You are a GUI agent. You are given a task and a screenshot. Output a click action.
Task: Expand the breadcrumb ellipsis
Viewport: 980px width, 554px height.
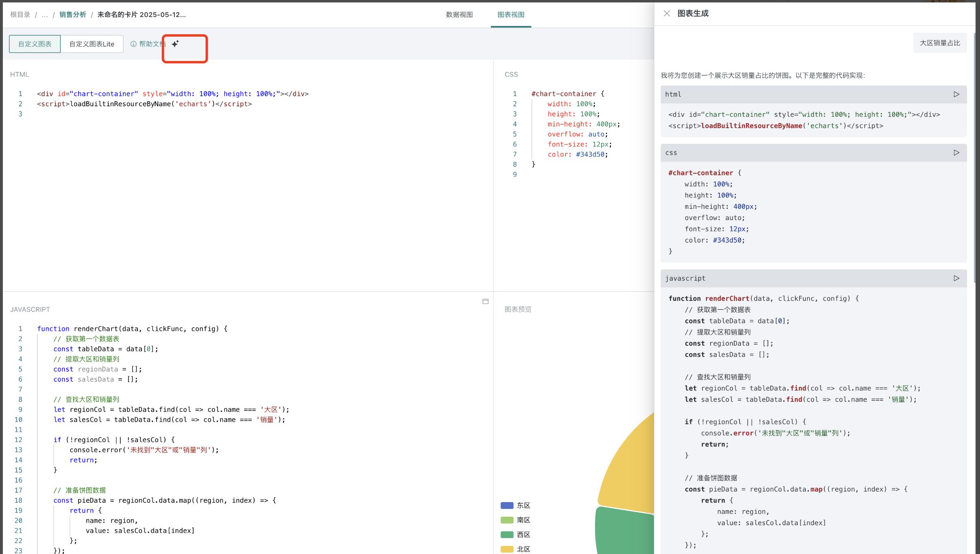(x=45, y=15)
